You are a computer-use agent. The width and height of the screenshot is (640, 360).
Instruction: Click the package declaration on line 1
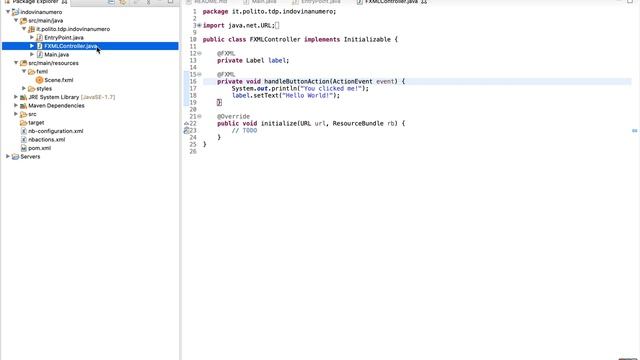(x=269, y=11)
